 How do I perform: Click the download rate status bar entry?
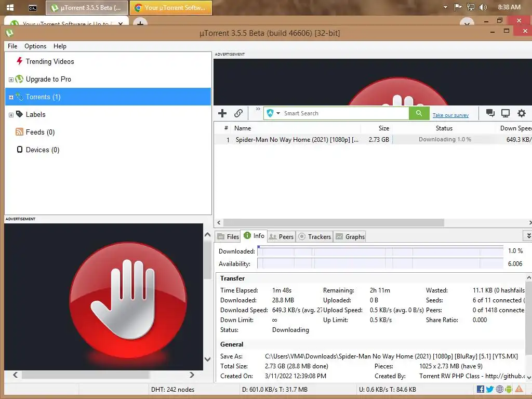click(275, 390)
